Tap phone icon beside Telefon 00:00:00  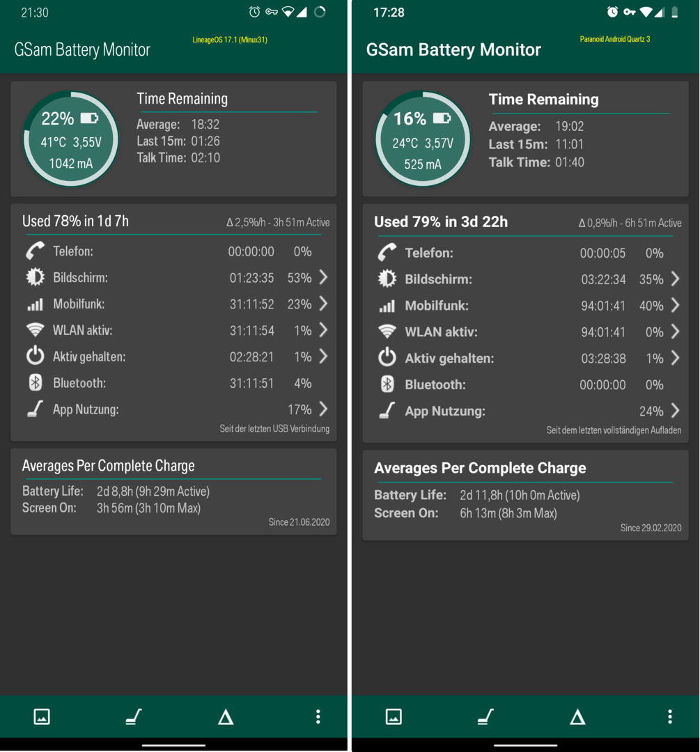point(35,251)
